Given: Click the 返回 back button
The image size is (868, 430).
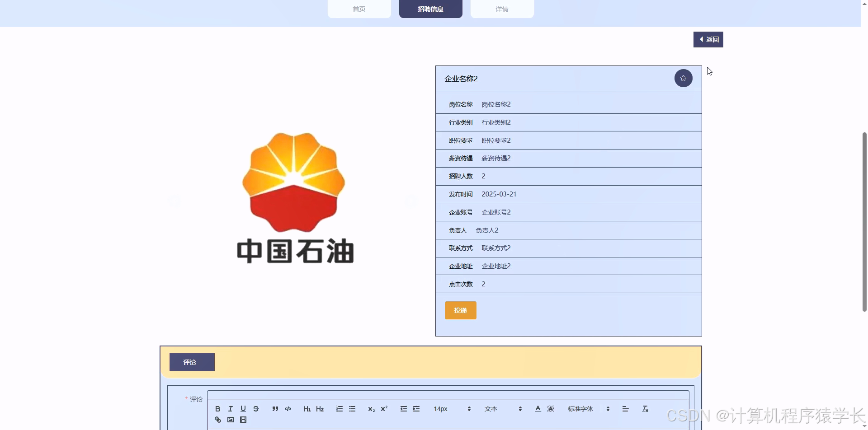Looking at the screenshot, I should [x=708, y=39].
